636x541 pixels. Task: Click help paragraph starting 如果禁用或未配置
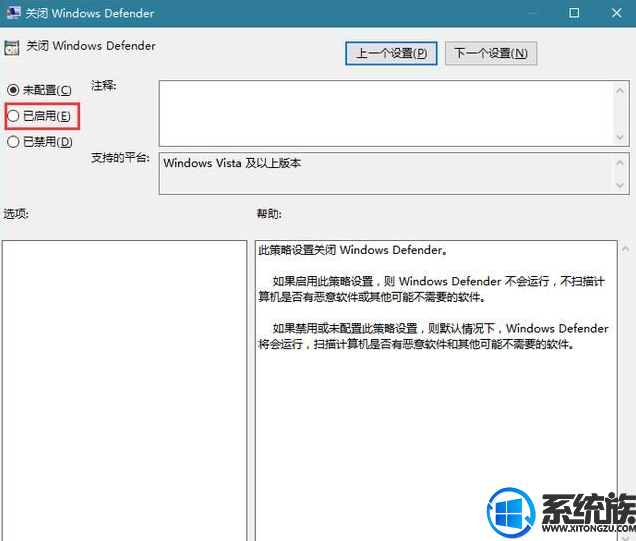[x=433, y=336]
